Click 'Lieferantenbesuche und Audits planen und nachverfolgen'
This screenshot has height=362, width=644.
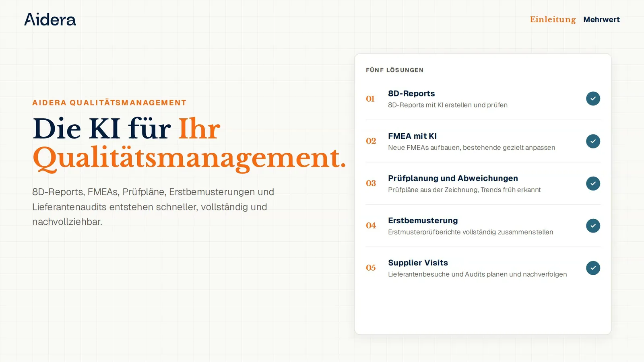click(477, 274)
